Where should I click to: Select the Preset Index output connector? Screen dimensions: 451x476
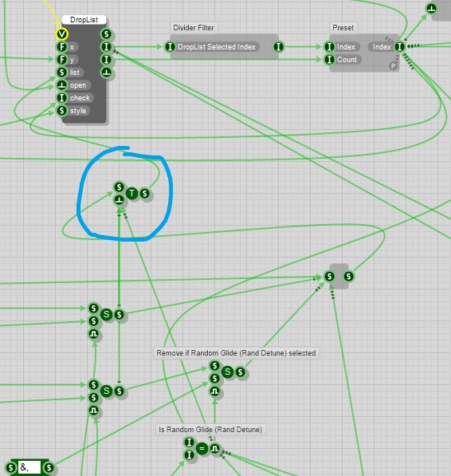[399, 47]
